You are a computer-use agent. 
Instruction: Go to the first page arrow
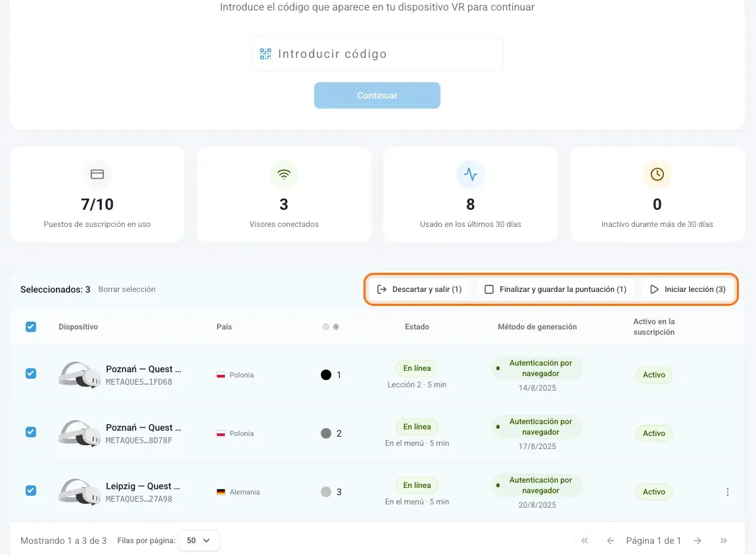tap(584, 541)
